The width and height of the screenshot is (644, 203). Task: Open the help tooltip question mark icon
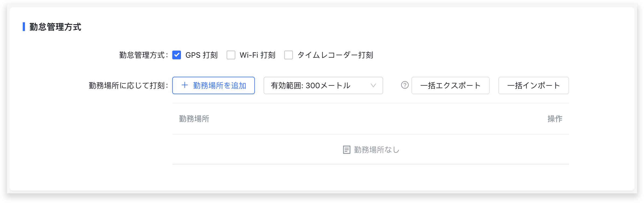pos(404,85)
